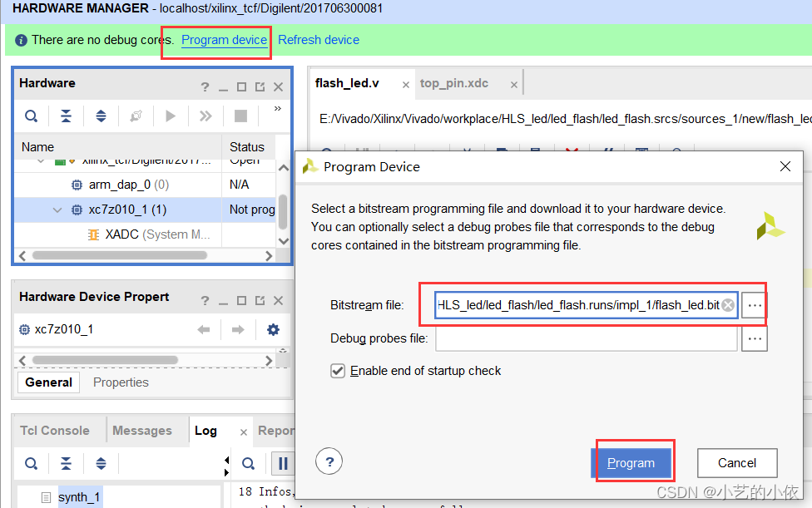812x508 pixels.
Task: Close the top_pin.xdc tab
Action: coord(513,84)
